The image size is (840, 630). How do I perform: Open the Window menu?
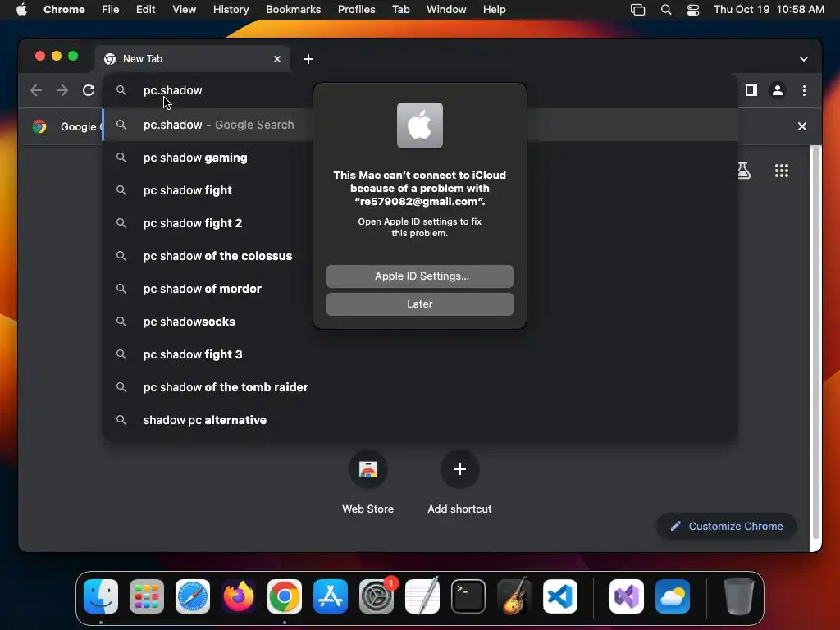tap(446, 10)
